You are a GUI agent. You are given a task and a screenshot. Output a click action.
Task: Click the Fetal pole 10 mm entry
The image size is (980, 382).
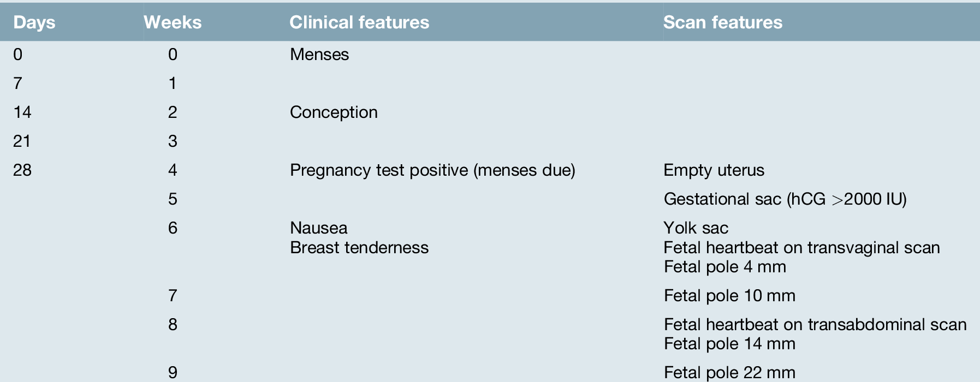(x=729, y=296)
